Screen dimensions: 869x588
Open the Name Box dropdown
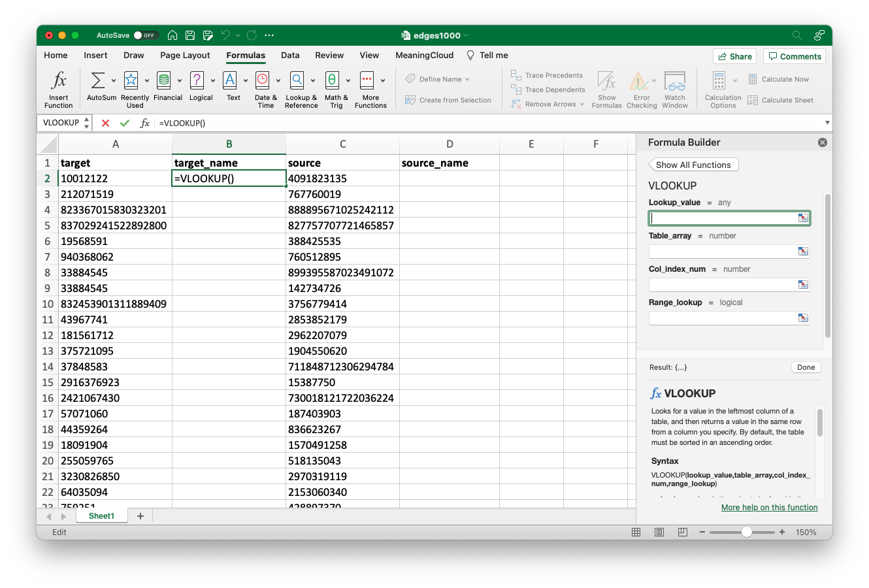tap(86, 122)
